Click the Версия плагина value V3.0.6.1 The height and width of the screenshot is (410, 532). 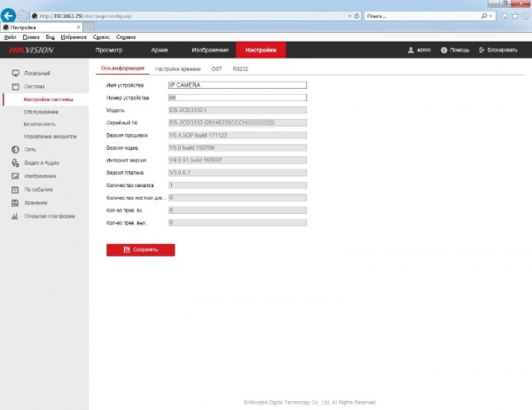(238, 172)
